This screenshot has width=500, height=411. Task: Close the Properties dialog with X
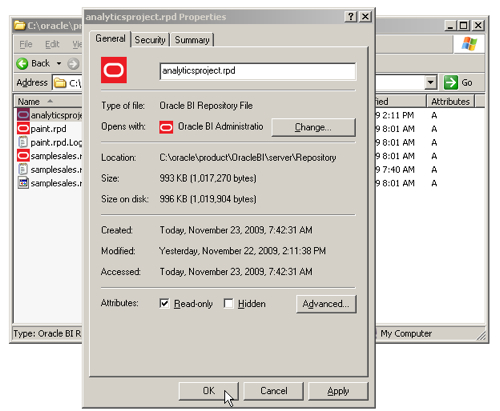pos(365,16)
